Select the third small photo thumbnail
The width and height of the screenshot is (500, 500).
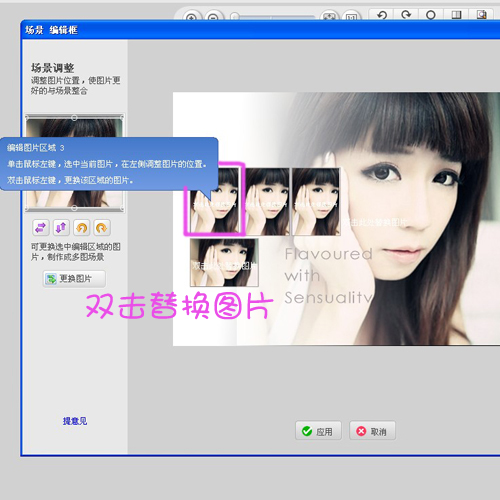[316, 202]
